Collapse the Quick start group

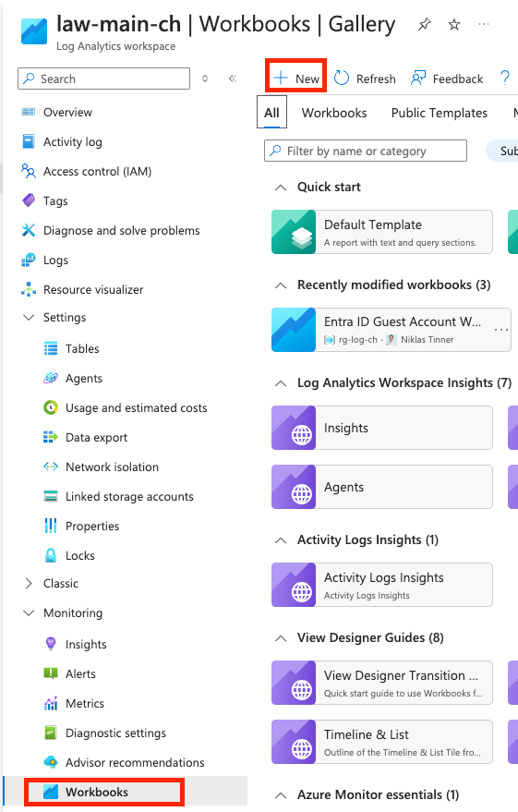[281, 187]
